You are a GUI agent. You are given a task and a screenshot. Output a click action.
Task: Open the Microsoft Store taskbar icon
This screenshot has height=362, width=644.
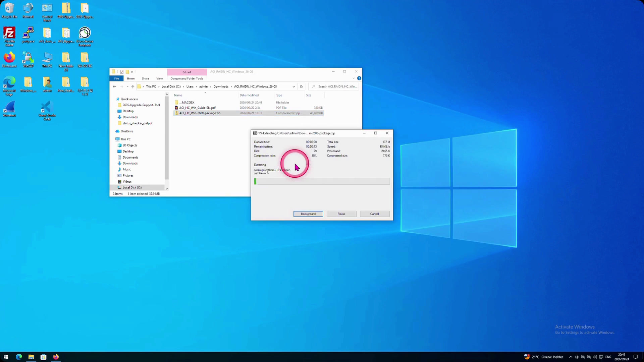(x=43, y=357)
